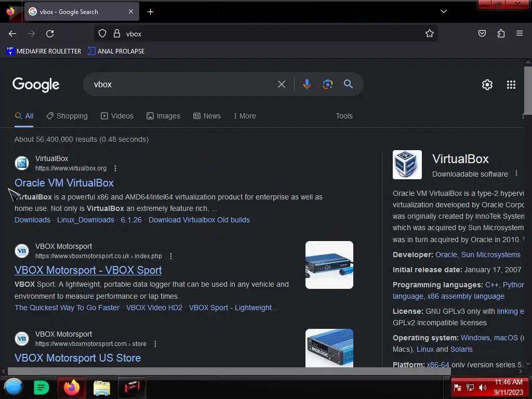The height and width of the screenshot is (399, 532).
Task: Submit search with the magnifying glass icon
Action: (x=348, y=84)
